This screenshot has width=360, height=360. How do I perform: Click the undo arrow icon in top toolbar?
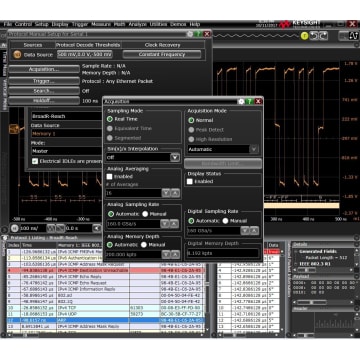313,36
